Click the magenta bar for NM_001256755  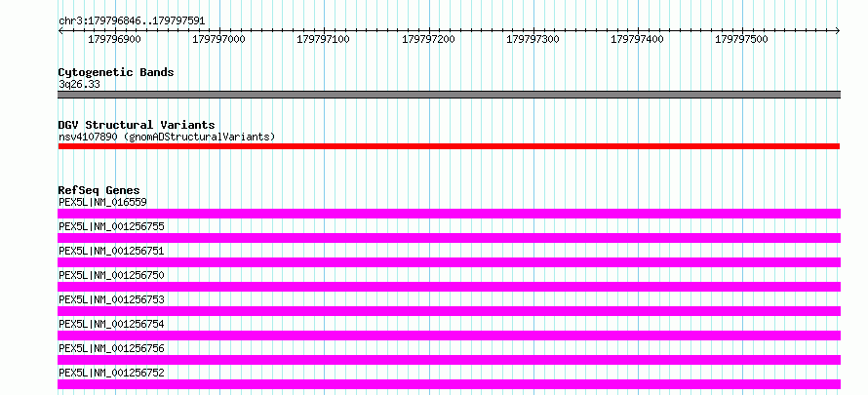449,238
